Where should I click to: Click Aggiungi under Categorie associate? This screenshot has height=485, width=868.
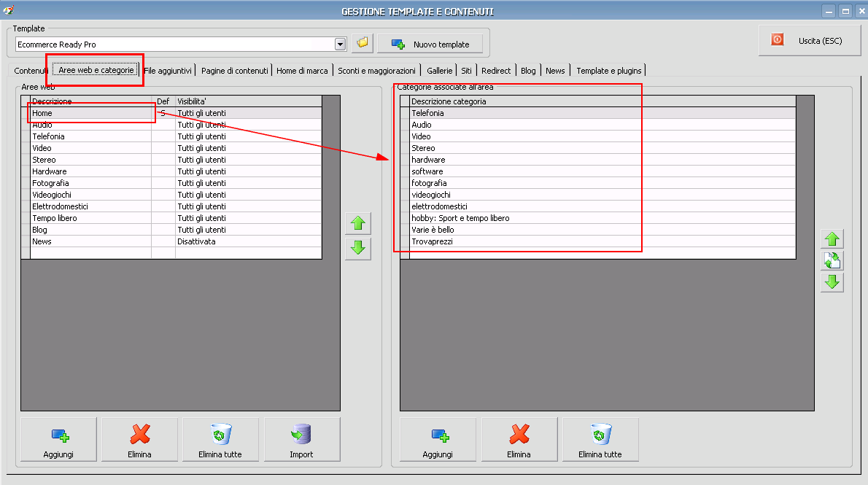coord(438,440)
